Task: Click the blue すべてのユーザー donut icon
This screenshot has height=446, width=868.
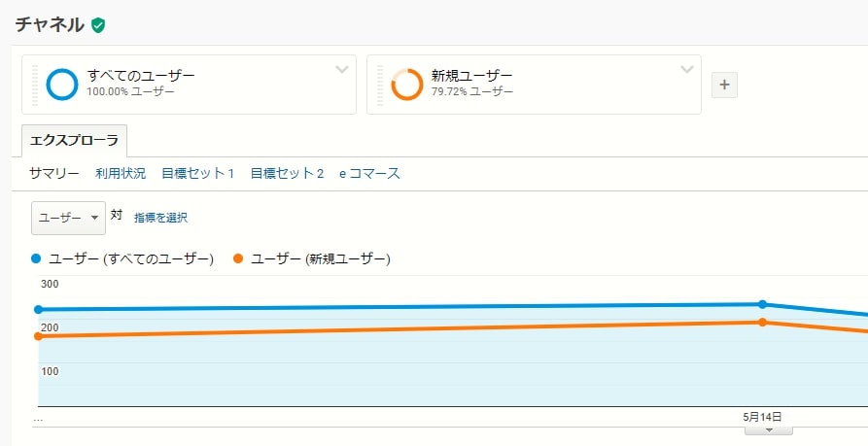Action: tap(62, 85)
